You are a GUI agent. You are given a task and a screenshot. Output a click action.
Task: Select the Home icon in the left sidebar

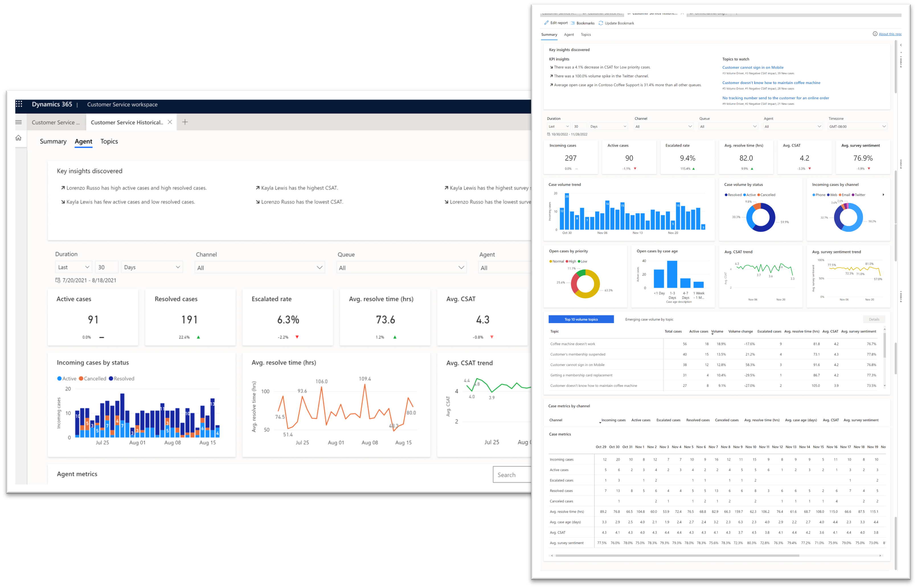pyautogui.click(x=18, y=138)
